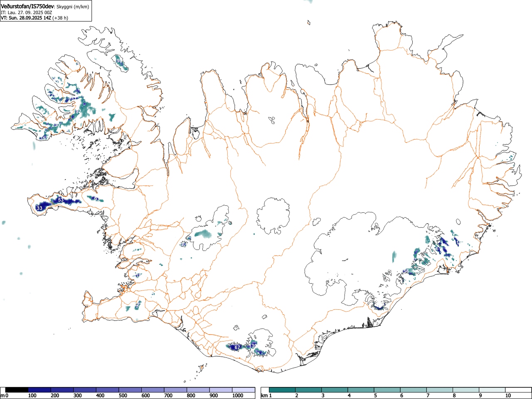Pick the swatch between 5 and 6 km
The height and width of the screenshot is (399, 532).
click(x=387, y=390)
